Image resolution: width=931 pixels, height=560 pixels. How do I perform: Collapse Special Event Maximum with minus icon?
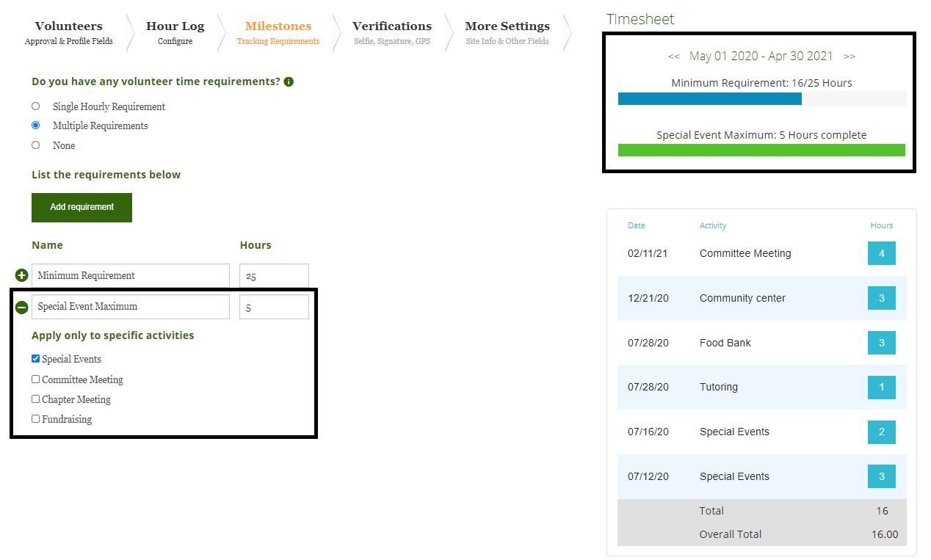coord(22,308)
